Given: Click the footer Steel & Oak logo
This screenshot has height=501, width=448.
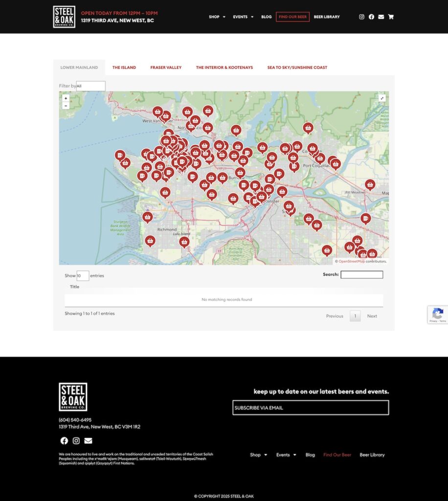Looking at the screenshot, I should point(73,397).
